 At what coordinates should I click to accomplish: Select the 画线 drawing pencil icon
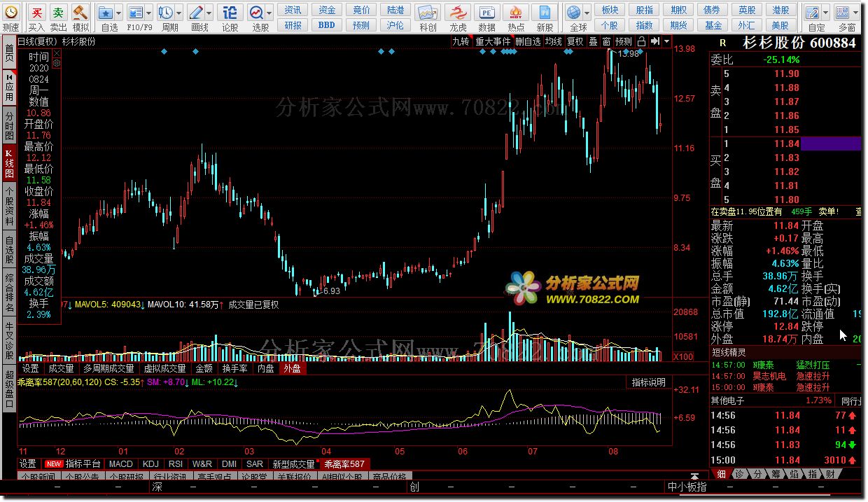pos(197,13)
